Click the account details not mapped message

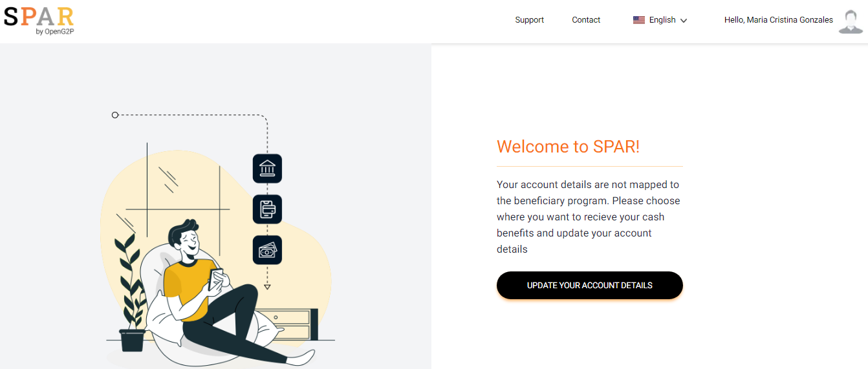point(588,217)
